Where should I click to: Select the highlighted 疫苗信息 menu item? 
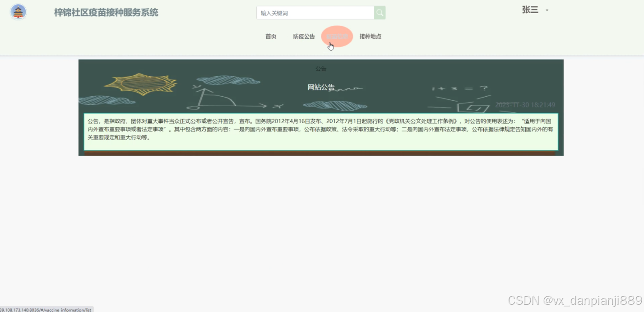click(337, 37)
